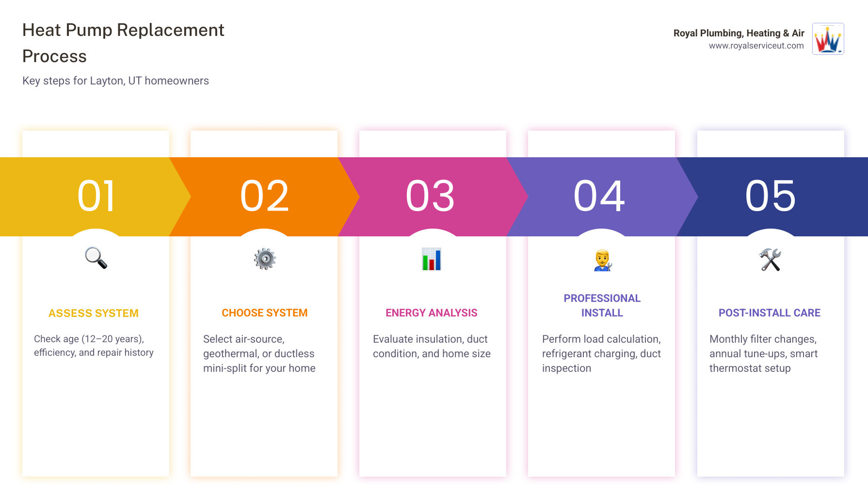868x497 pixels.
Task: Open the ASSESS SYSTEM heading link
Action: click(x=94, y=313)
